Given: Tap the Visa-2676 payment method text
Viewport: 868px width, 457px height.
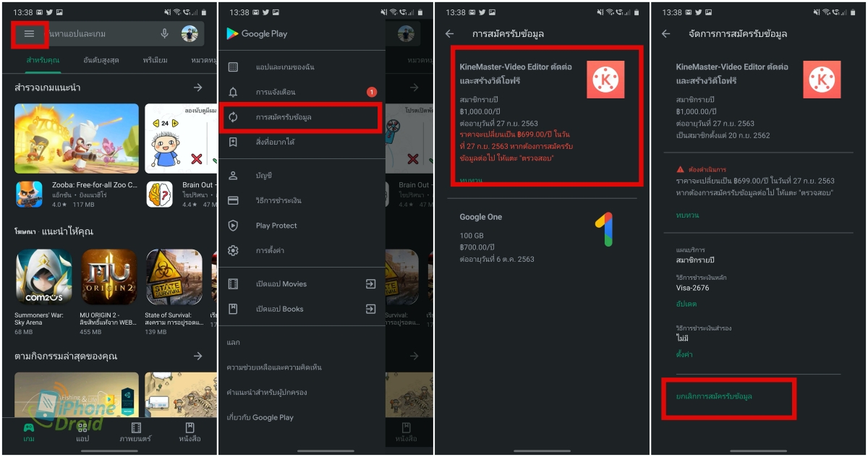Looking at the screenshot, I should tap(692, 288).
